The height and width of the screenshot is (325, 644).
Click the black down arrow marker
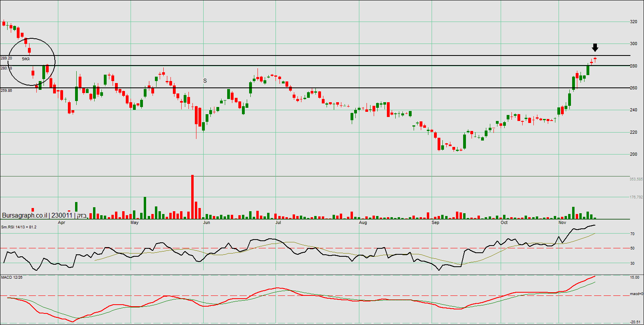click(x=595, y=48)
